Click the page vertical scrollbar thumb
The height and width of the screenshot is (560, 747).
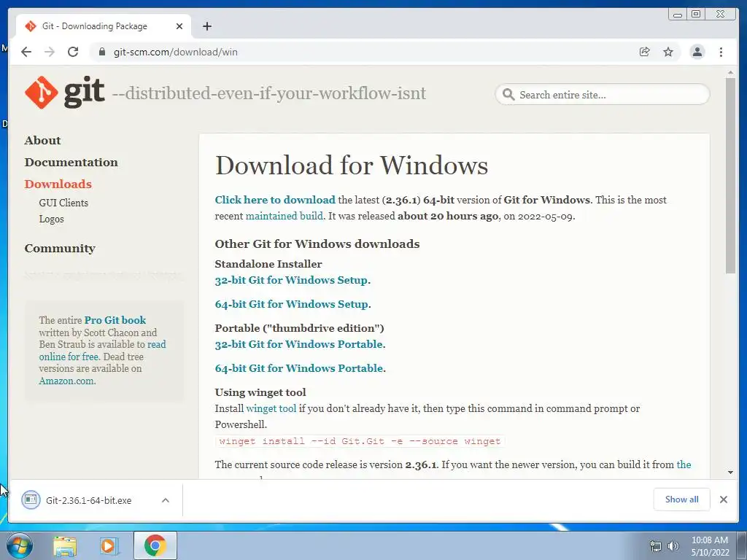(x=730, y=175)
